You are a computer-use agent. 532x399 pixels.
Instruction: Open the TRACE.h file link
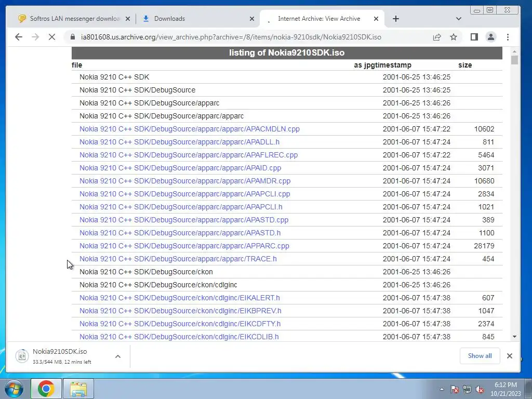click(178, 259)
